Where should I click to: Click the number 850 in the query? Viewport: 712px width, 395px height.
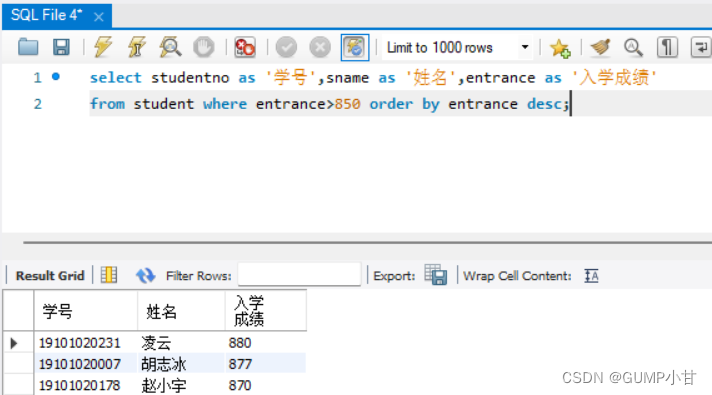[347, 104]
